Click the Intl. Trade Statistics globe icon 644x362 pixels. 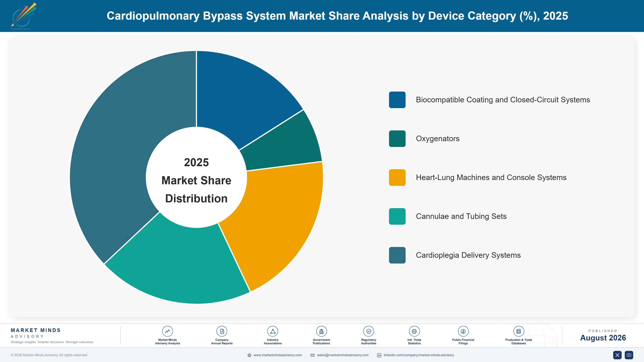point(414,331)
